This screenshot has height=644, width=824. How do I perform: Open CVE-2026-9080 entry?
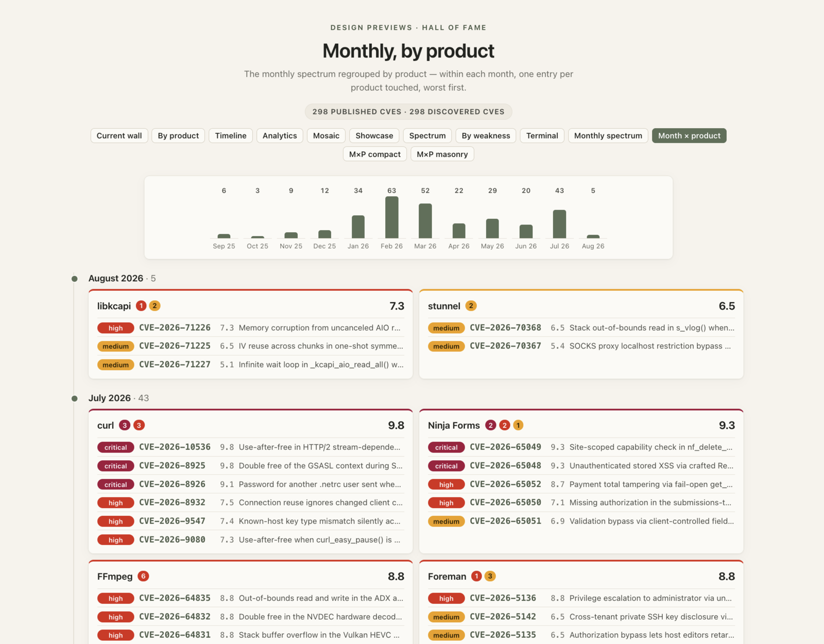250,539
